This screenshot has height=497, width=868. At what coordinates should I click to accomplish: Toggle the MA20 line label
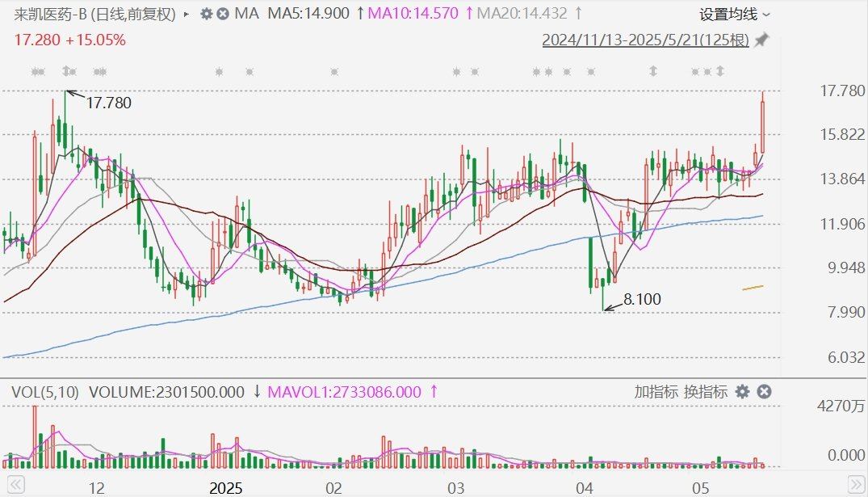tap(522, 14)
